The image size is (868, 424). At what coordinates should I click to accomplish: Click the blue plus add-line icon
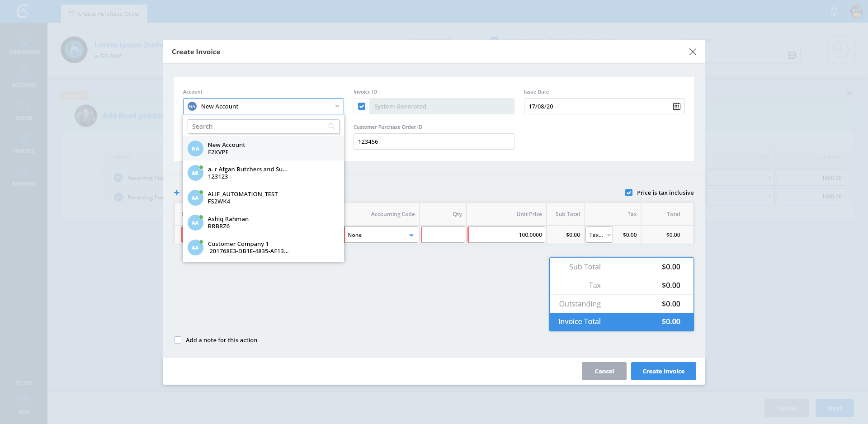point(177,193)
